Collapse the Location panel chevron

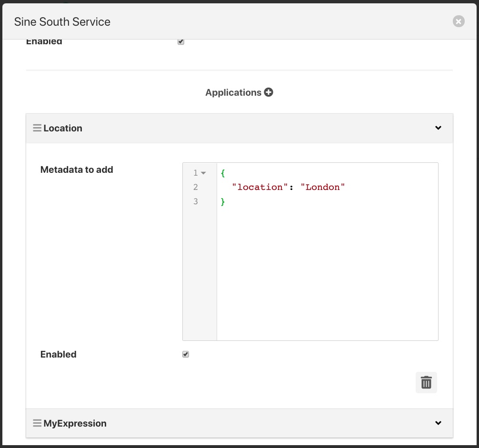pyautogui.click(x=438, y=128)
